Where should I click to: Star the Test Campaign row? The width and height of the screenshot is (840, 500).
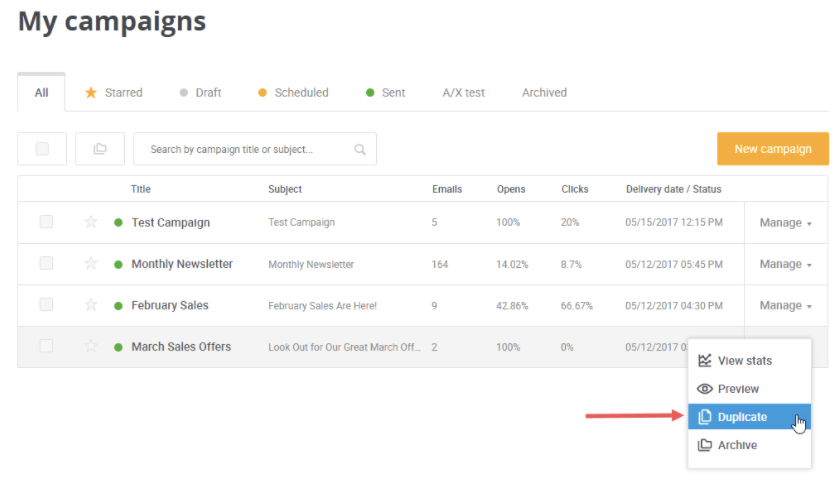[91, 222]
